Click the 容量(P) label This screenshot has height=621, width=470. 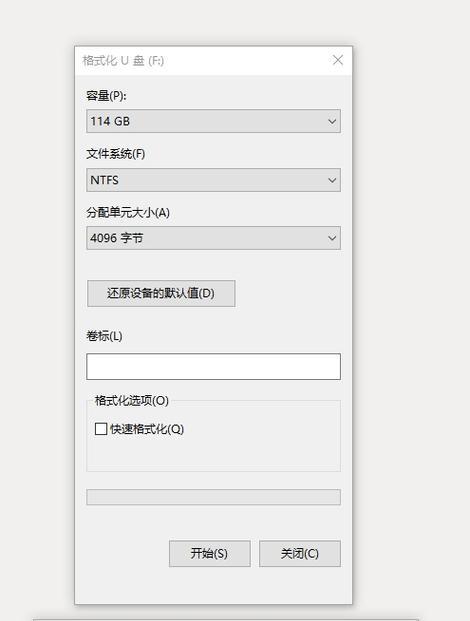[106, 96]
